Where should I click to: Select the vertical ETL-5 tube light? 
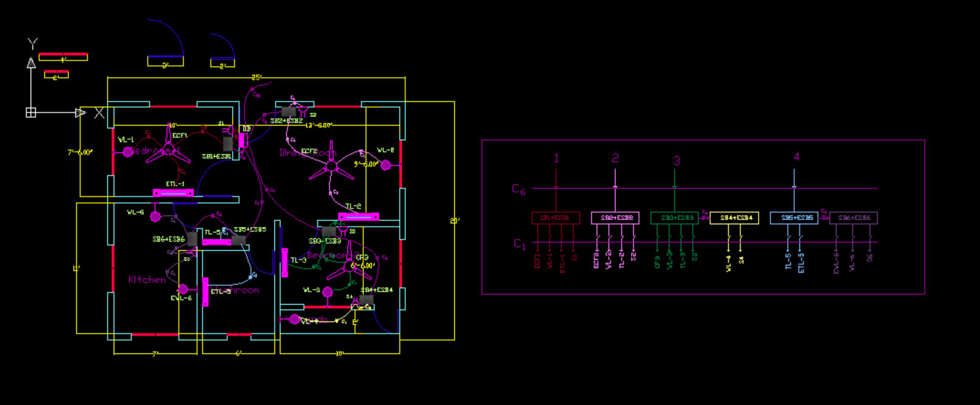pyautogui.click(x=205, y=292)
